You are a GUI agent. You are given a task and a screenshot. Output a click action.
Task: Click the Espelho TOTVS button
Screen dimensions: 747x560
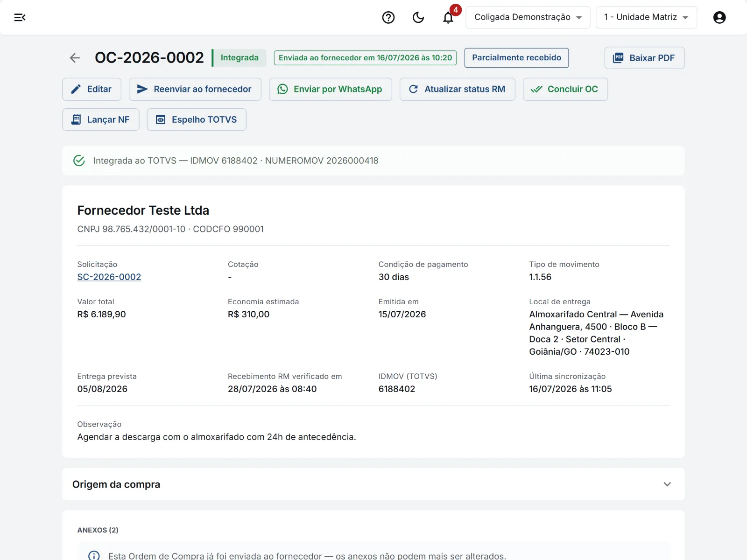click(197, 119)
